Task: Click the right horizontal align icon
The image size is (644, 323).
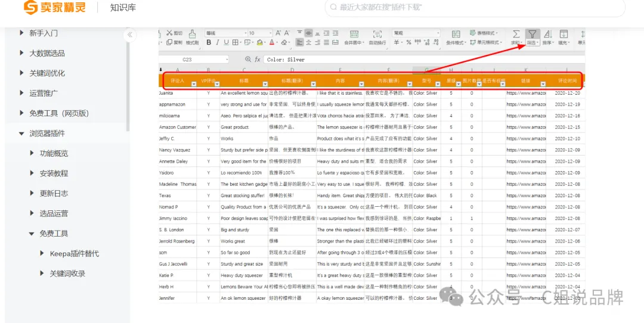Action: (317, 42)
